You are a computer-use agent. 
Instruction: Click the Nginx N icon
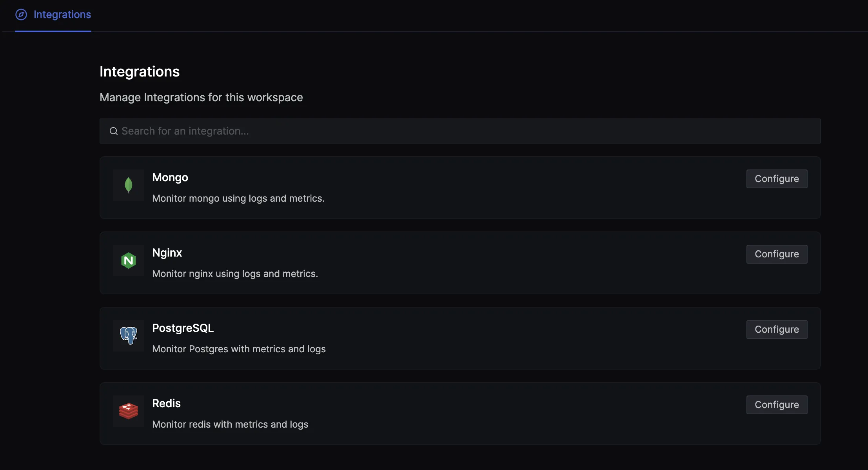[x=128, y=260]
